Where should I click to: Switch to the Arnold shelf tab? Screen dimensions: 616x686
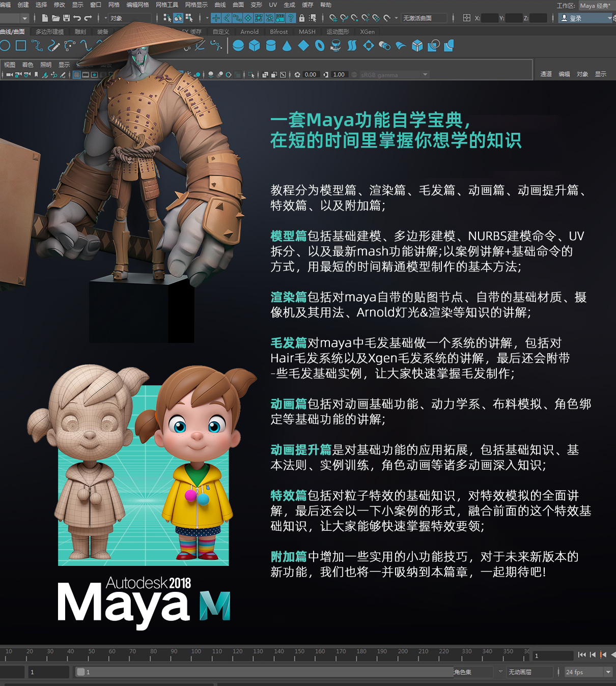pyautogui.click(x=249, y=32)
